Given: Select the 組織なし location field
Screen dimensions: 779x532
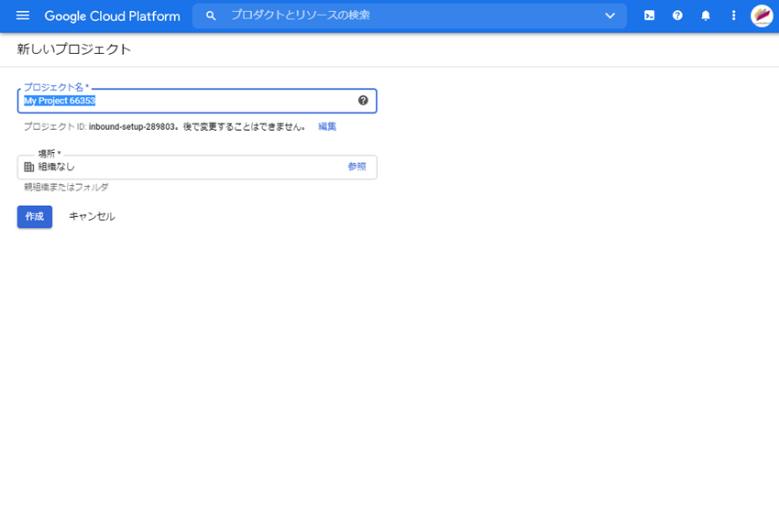Looking at the screenshot, I should [183, 167].
